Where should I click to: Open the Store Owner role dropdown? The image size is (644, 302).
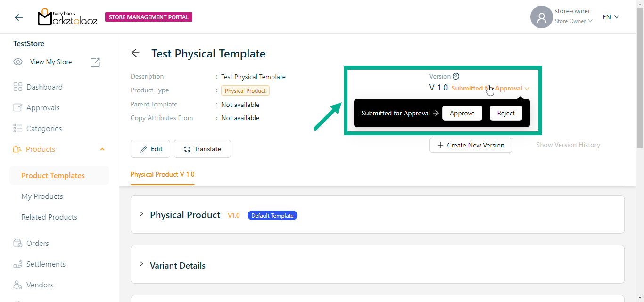(573, 21)
